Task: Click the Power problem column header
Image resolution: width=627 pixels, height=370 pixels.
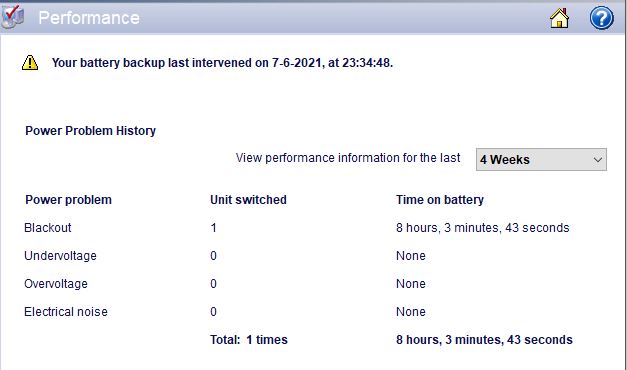Action: (68, 200)
